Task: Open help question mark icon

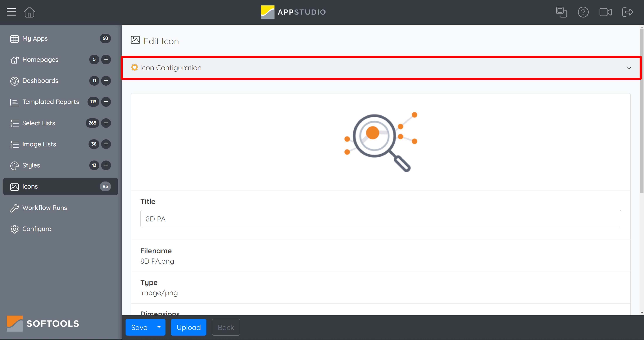Action: (583, 12)
